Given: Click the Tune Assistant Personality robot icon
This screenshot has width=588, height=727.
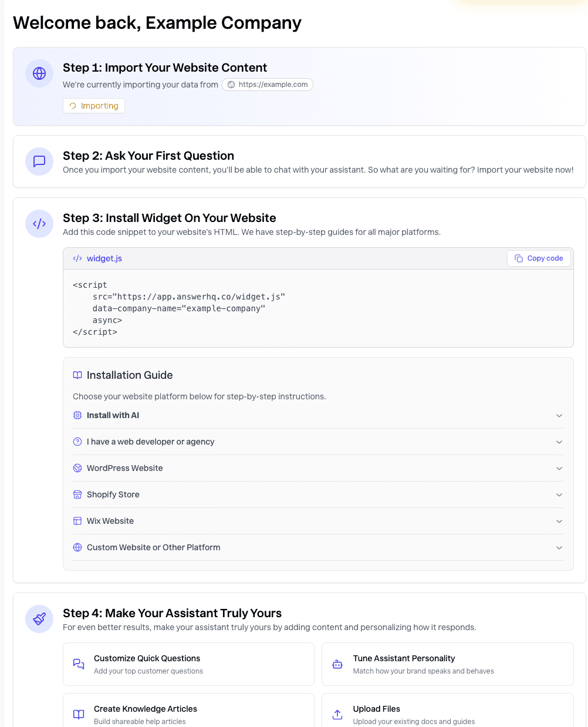Looking at the screenshot, I should (337, 664).
